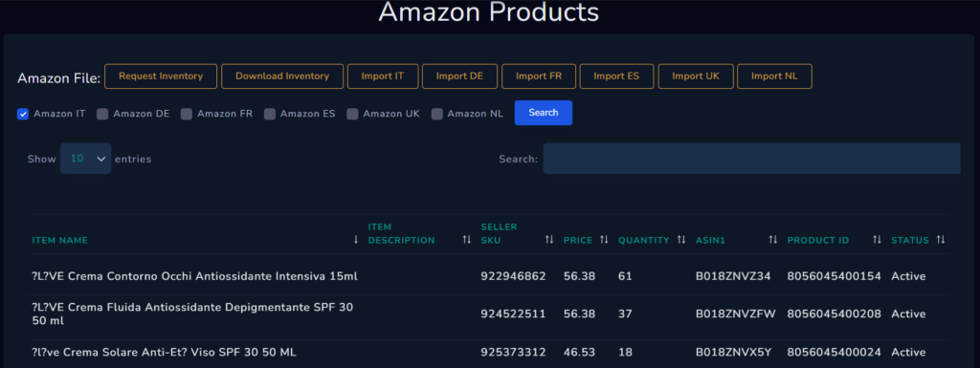The image size is (980, 368).
Task: Click the QUANTITY column header
Action: pyautogui.click(x=644, y=240)
